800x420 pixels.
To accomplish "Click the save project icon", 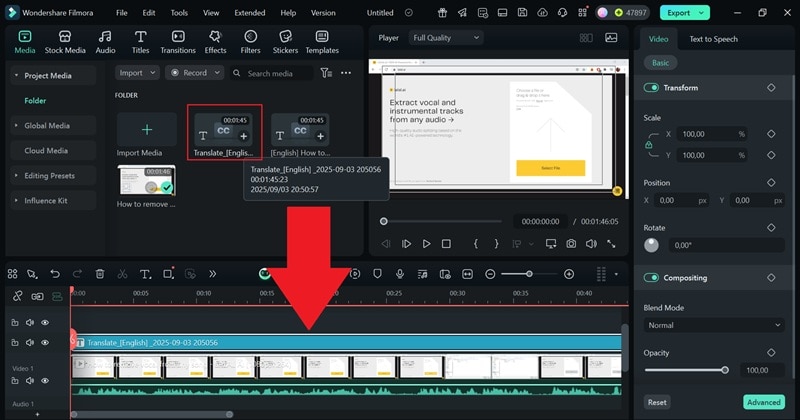I will [x=522, y=13].
